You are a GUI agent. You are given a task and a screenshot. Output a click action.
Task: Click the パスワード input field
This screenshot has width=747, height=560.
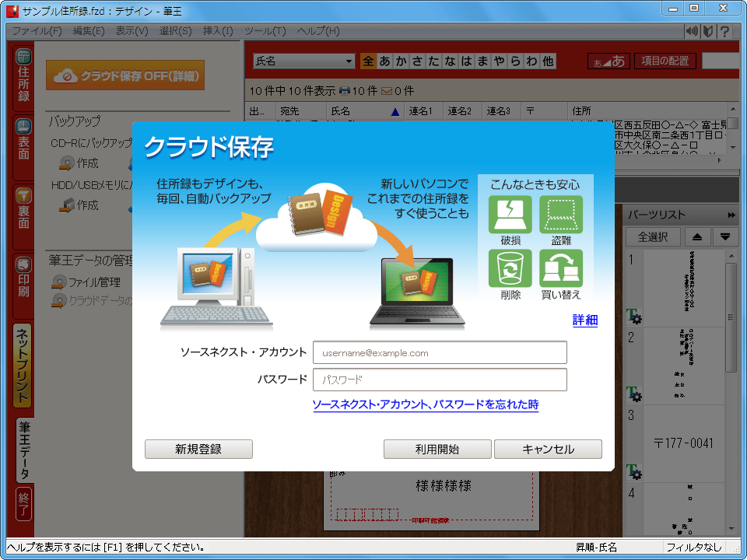coord(440,380)
